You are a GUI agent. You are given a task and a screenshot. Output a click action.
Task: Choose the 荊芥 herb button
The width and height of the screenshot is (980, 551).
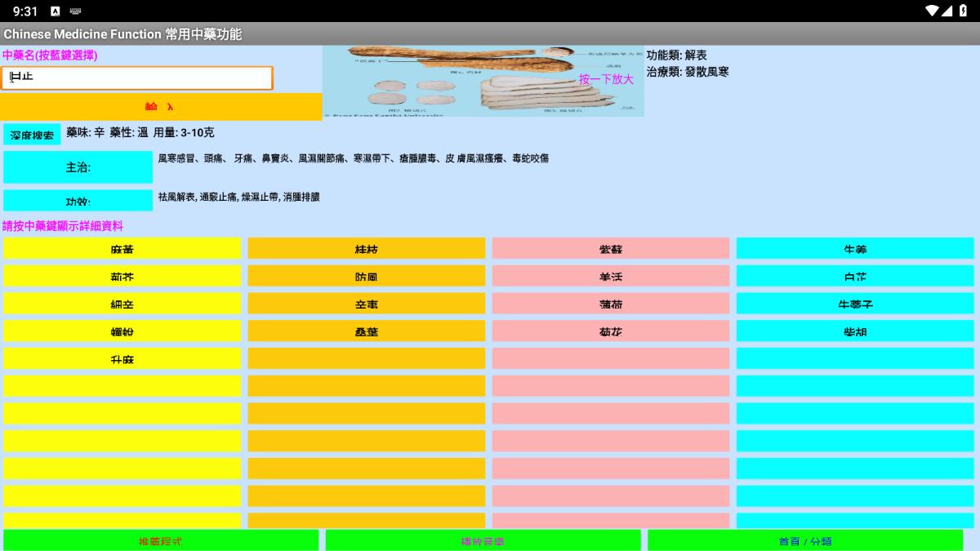[x=122, y=277]
